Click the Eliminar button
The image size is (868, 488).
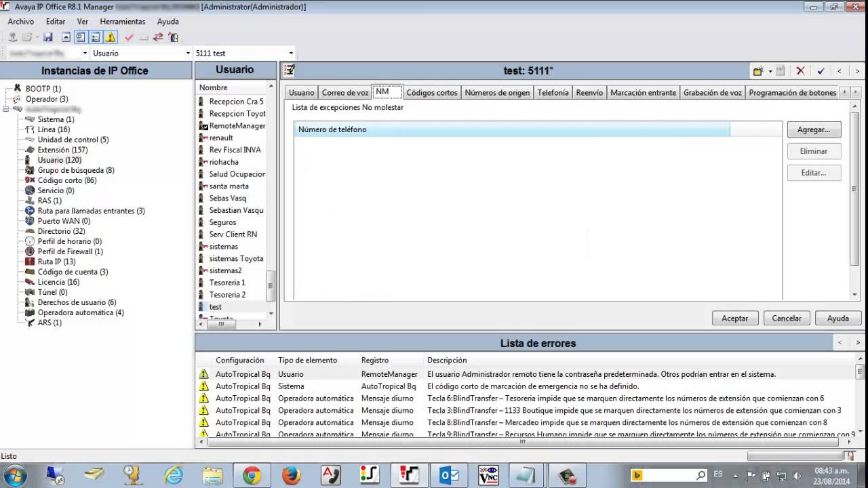coord(814,151)
